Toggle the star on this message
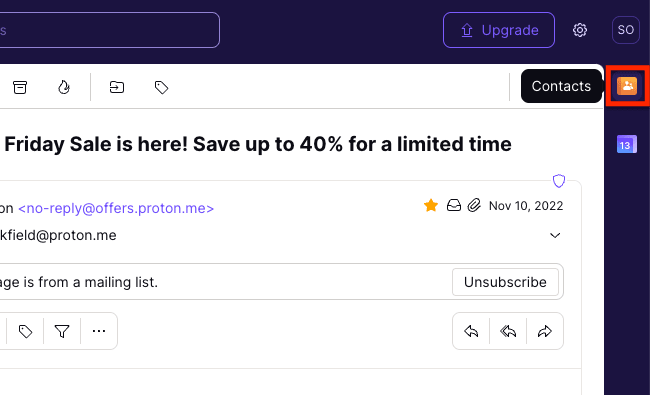Viewport: 650px width, 395px height. pyautogui.click(x=431, y=206)
